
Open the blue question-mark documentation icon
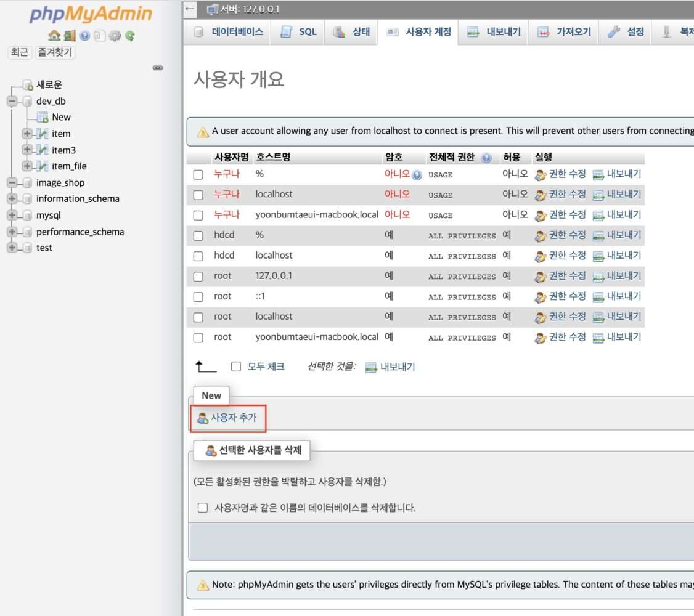[x=84, y=36]
